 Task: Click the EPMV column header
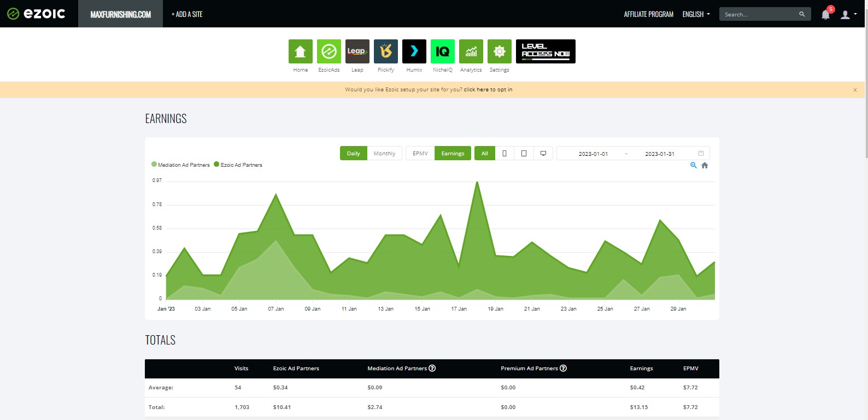691,368
